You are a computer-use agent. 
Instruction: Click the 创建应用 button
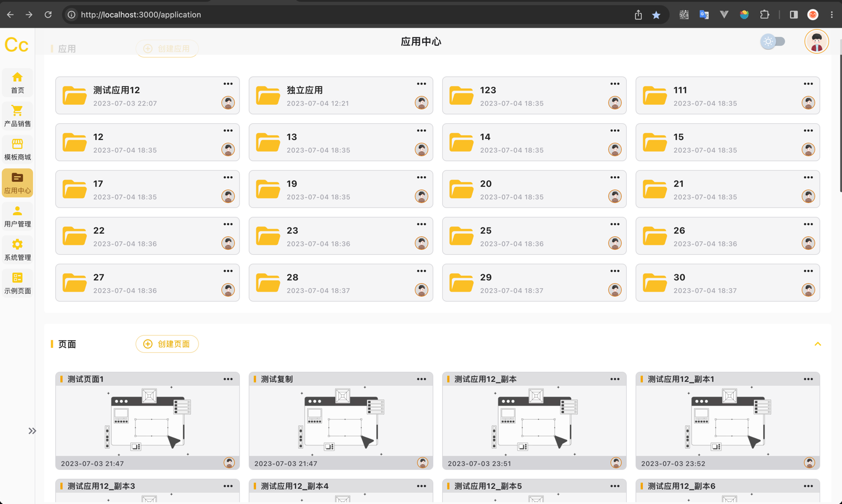[x=167, y=49]
